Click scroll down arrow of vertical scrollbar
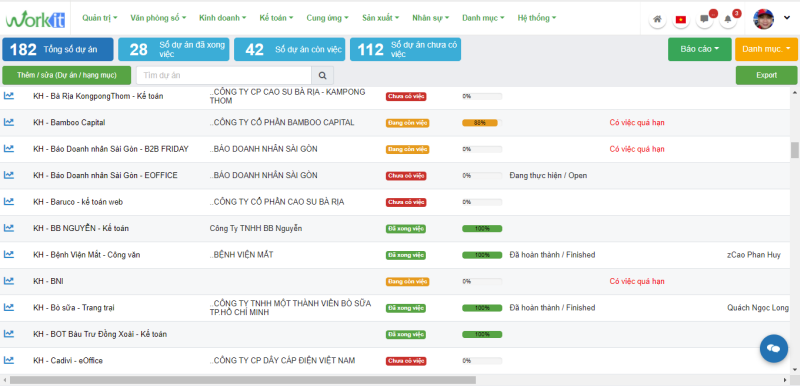The image size is (800, 386). tap(794, 370)
